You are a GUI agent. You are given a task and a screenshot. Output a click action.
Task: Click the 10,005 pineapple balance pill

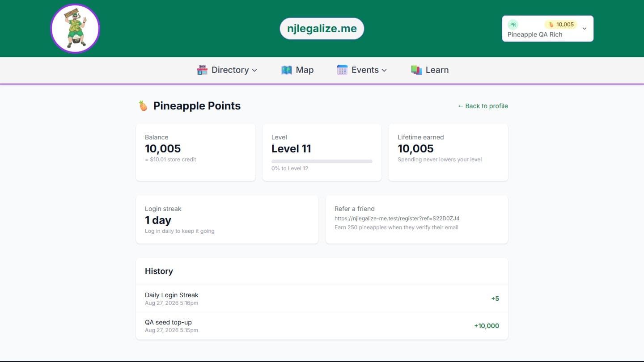coord(561,25)
